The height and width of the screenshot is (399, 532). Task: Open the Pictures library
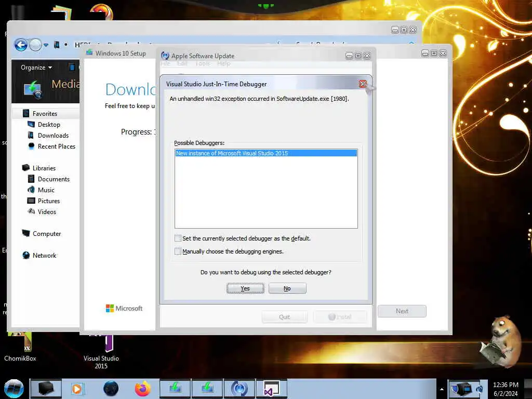49,201
